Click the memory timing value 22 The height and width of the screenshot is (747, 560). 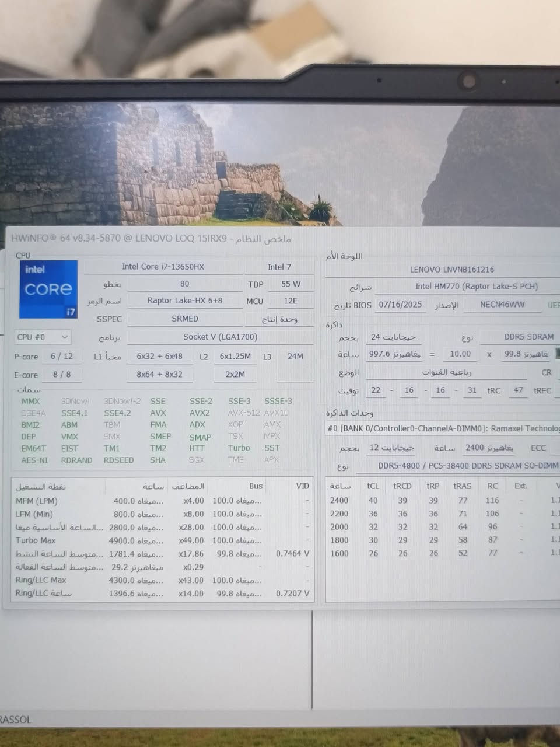pos(376,390)
